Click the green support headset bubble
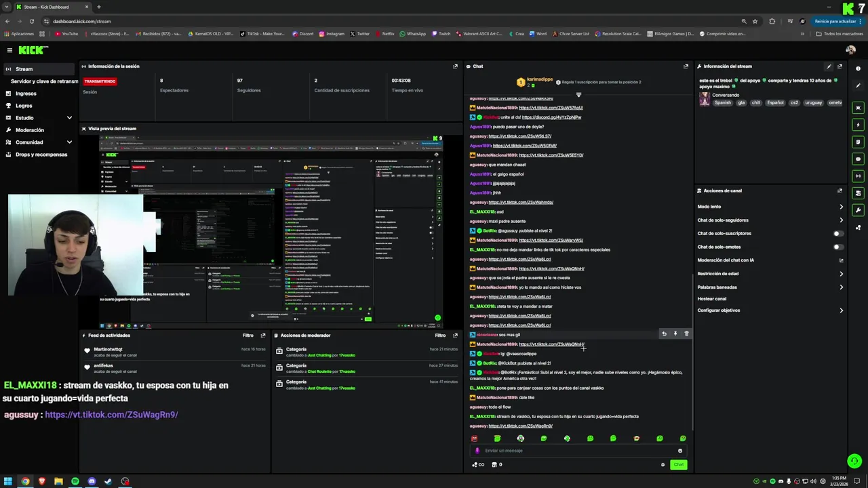The height and width of the screenshot is (488, 868). (854, 461)
